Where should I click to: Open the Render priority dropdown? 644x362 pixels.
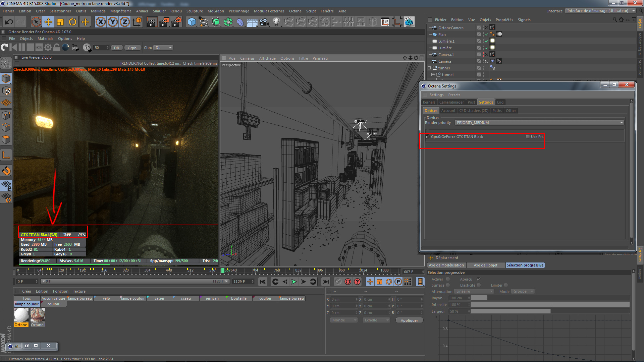(x=539, y=123)
